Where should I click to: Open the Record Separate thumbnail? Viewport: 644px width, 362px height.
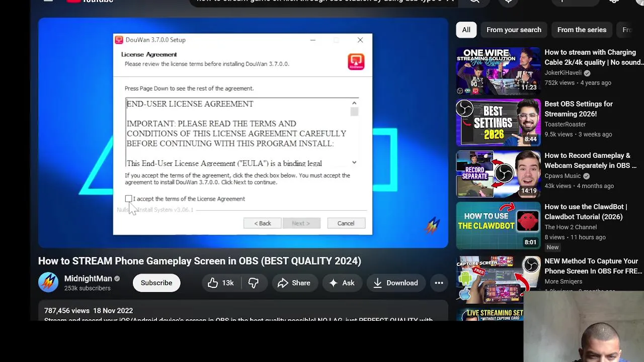point(498,174)
